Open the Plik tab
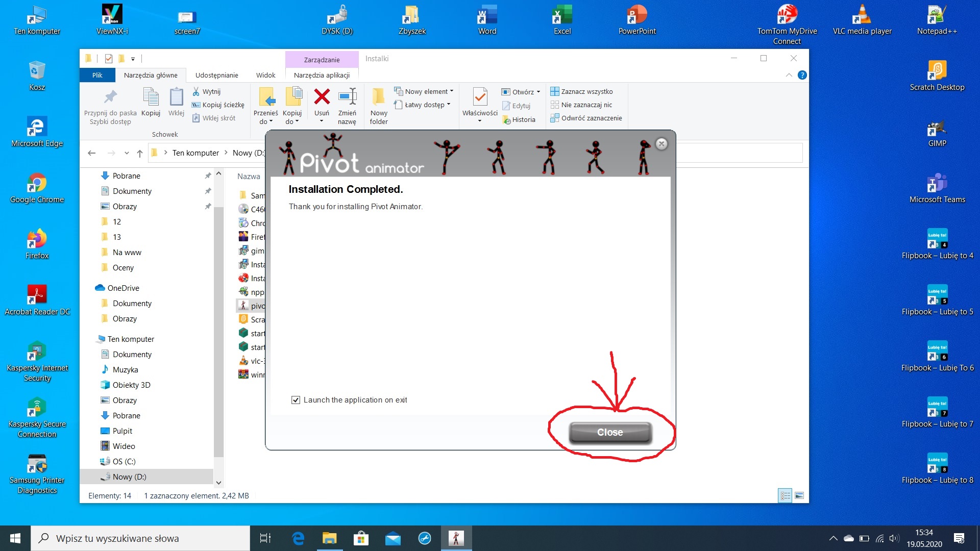Image resolution: width=980 pixels, height=551 pixels. (97, 75)
